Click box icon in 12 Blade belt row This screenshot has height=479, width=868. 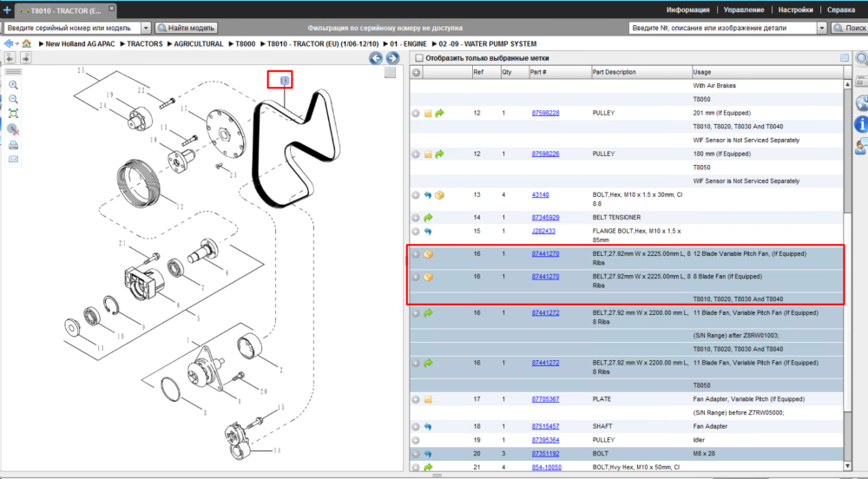tap(428, 254)
